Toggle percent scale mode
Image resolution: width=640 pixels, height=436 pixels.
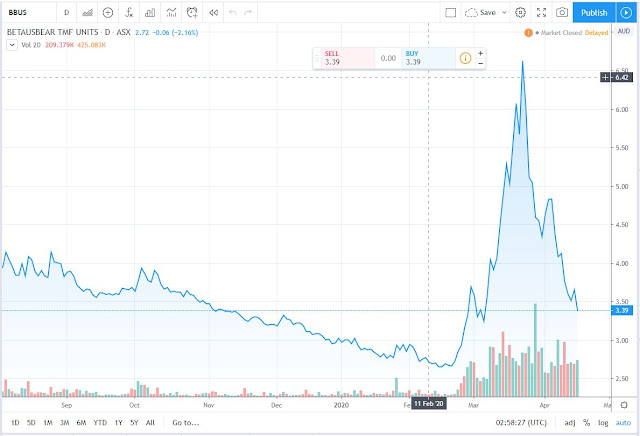[x=587, y=423]
